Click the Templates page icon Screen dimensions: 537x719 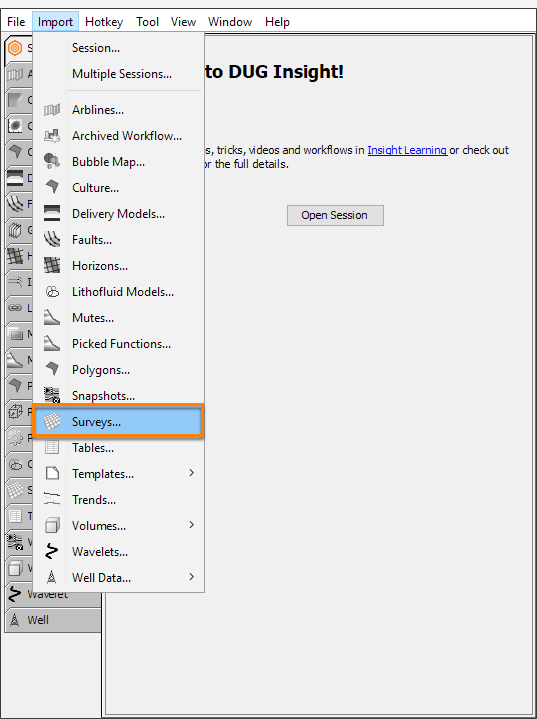click(x=52, y=474)
